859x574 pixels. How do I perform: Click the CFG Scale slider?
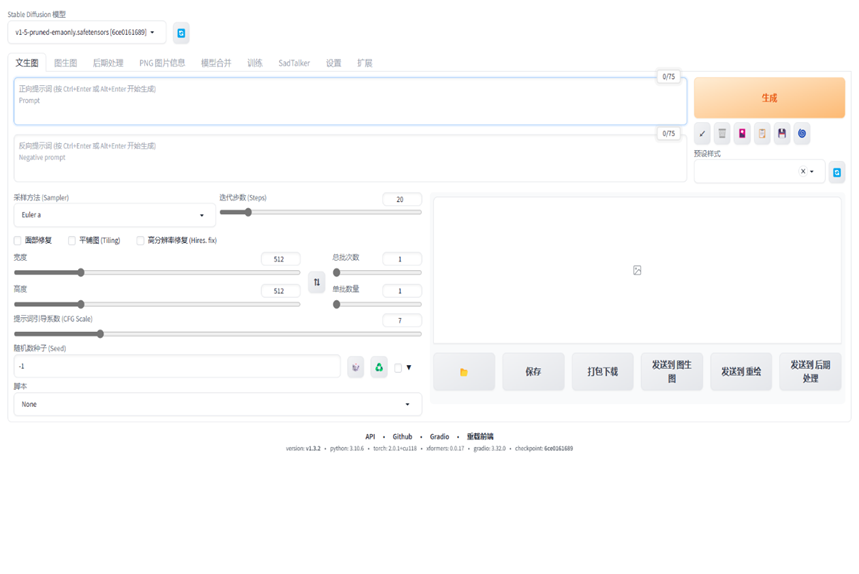pyautogui.click(x=217, y=334)
